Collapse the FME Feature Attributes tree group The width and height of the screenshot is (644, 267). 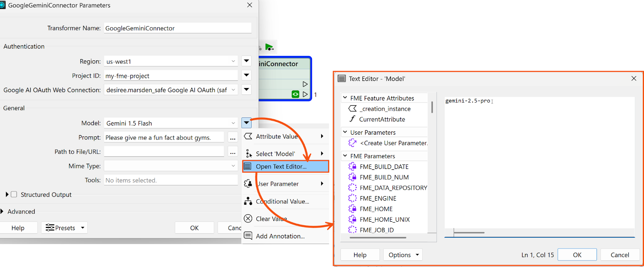345,98
